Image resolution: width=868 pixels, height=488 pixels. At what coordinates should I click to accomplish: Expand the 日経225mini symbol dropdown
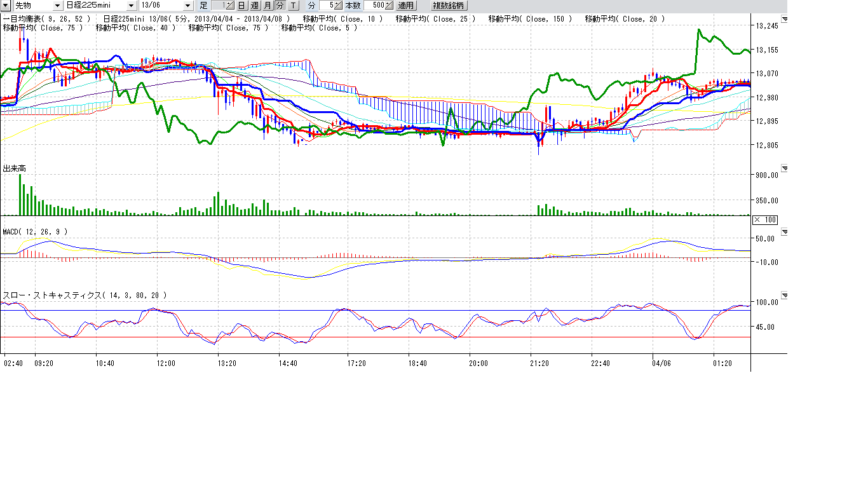[x=131, y=5]
